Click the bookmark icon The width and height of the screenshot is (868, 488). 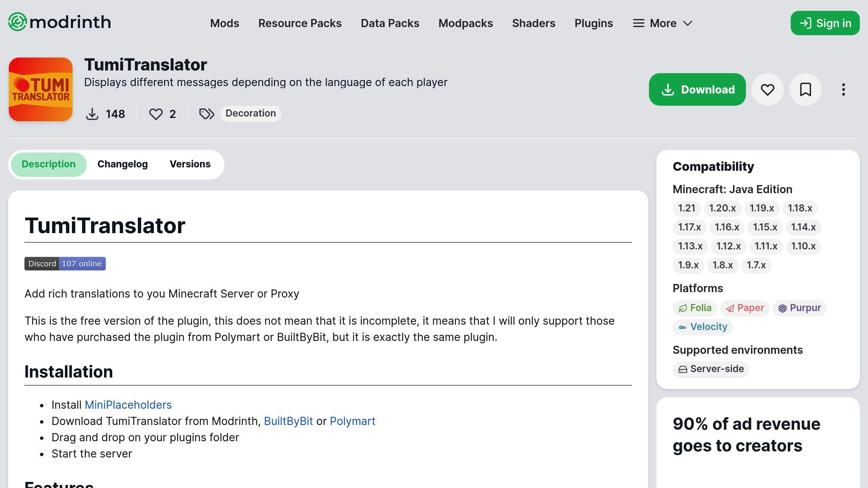point(805,89)
